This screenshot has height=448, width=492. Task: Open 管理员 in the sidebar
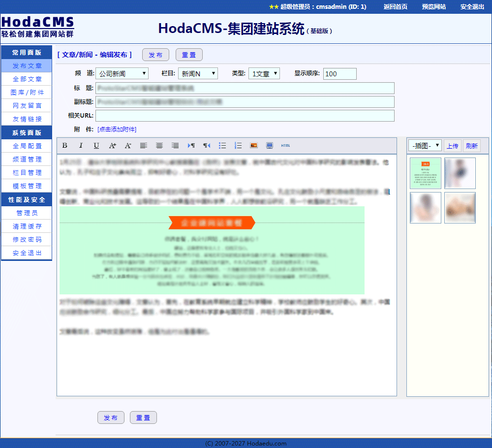pos(27,213)
